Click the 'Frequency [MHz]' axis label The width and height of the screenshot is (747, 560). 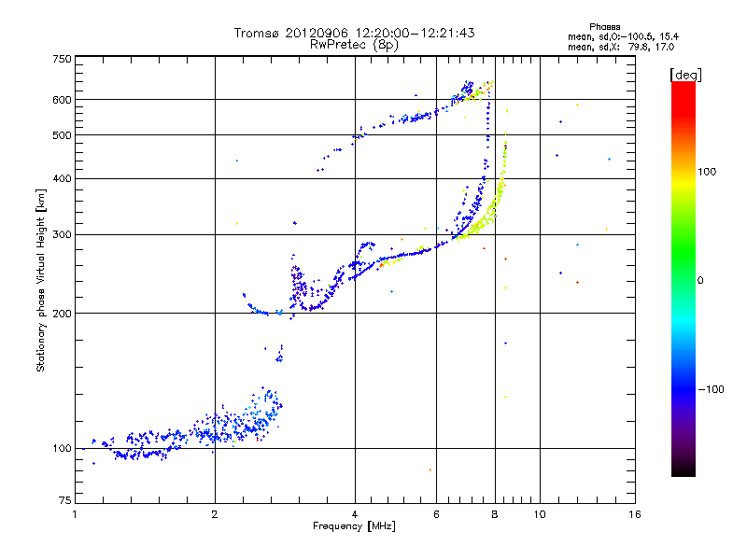354,526
